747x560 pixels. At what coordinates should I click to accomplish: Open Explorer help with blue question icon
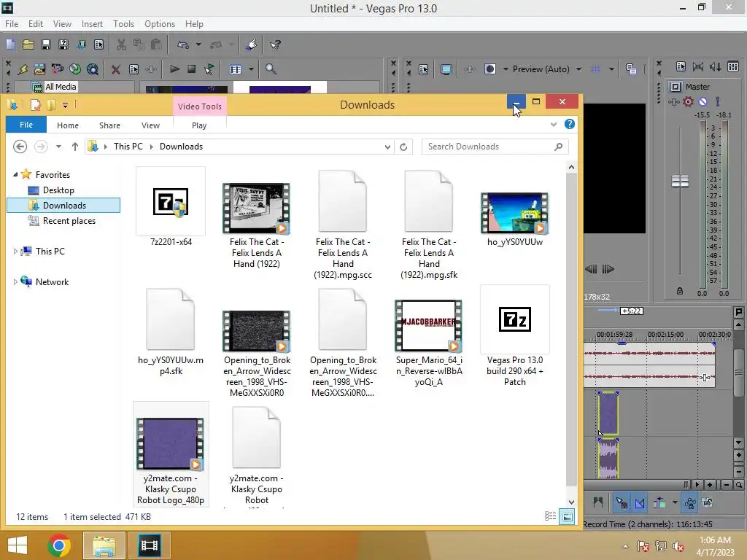(x=569, y=124)
